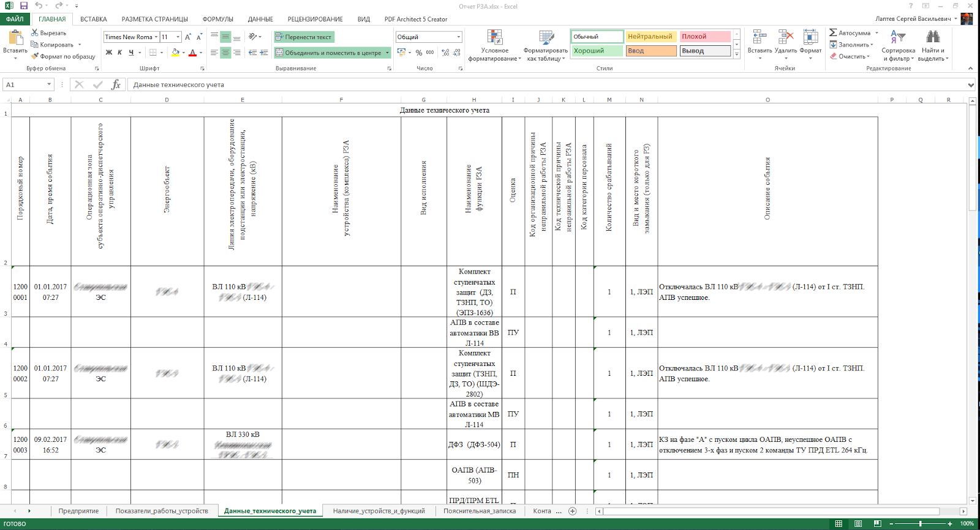Open Условное форматирование menu
This screenshot has height=530, width=980.
point(494,46)
